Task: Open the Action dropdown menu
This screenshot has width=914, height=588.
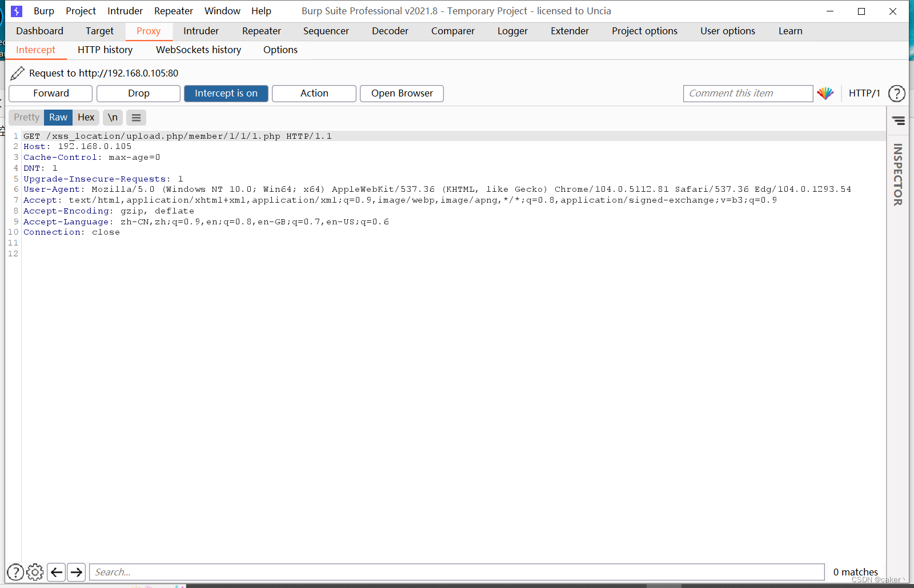Action: [314, 94]
